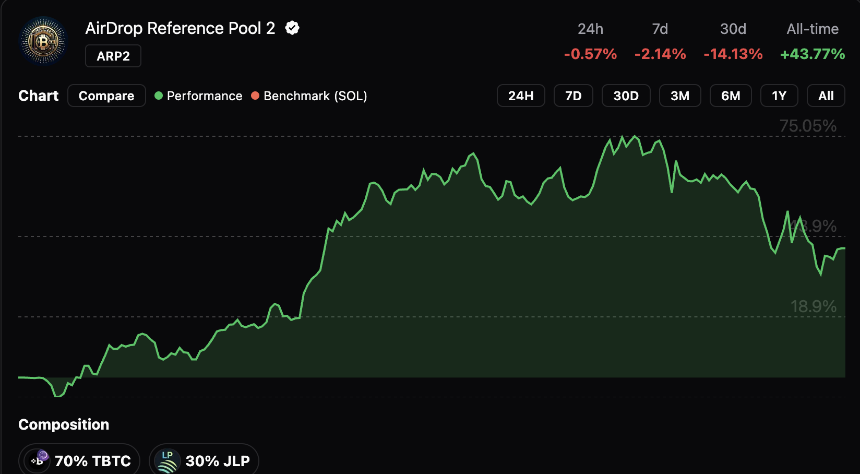The height and width of the screenshot is (474, 860).
Task: Click the +43.77% All-time value
Action: [x=812, y=54]
